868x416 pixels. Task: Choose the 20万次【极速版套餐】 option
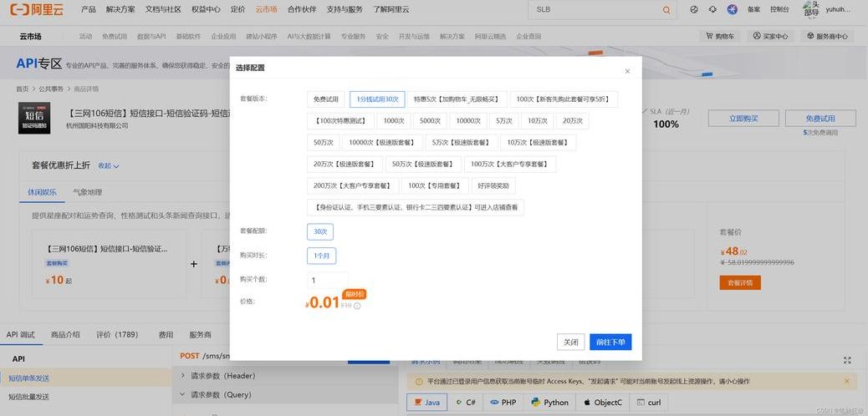coord(345,165)
